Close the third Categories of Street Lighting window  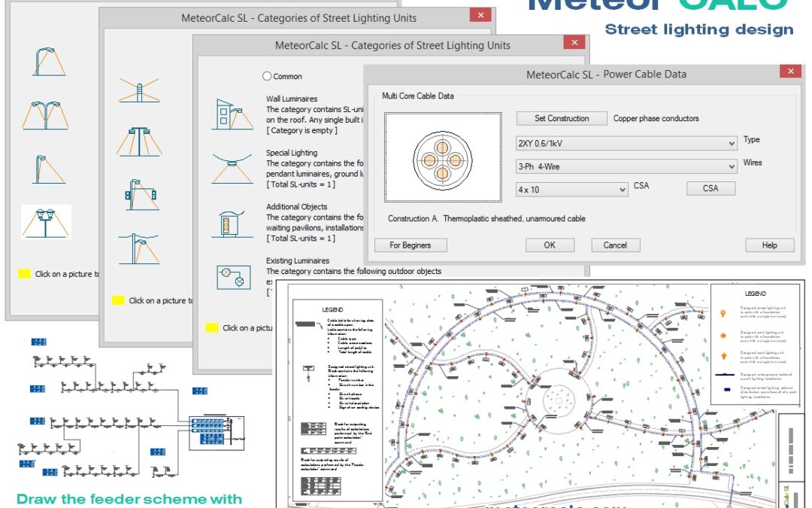[574, 42]
